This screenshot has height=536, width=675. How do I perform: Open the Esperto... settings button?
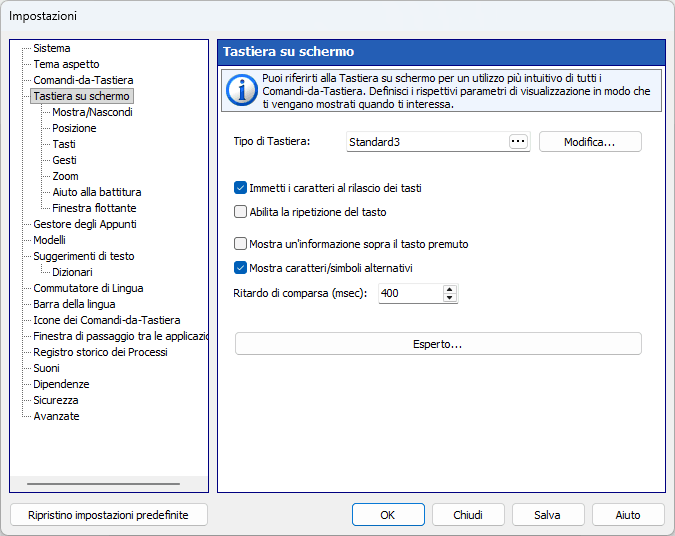pos(438,344)
